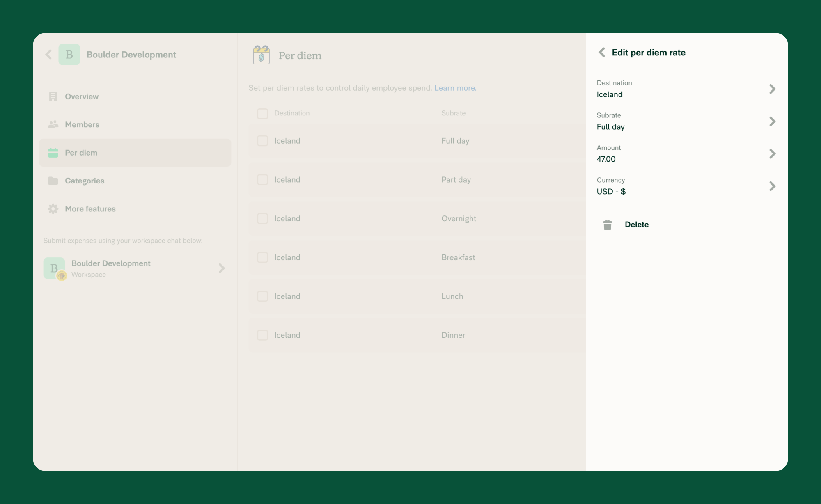This screenshot has width=821, height=504.
Task: Click the Categories icon in sidebar
Action: 53,181
